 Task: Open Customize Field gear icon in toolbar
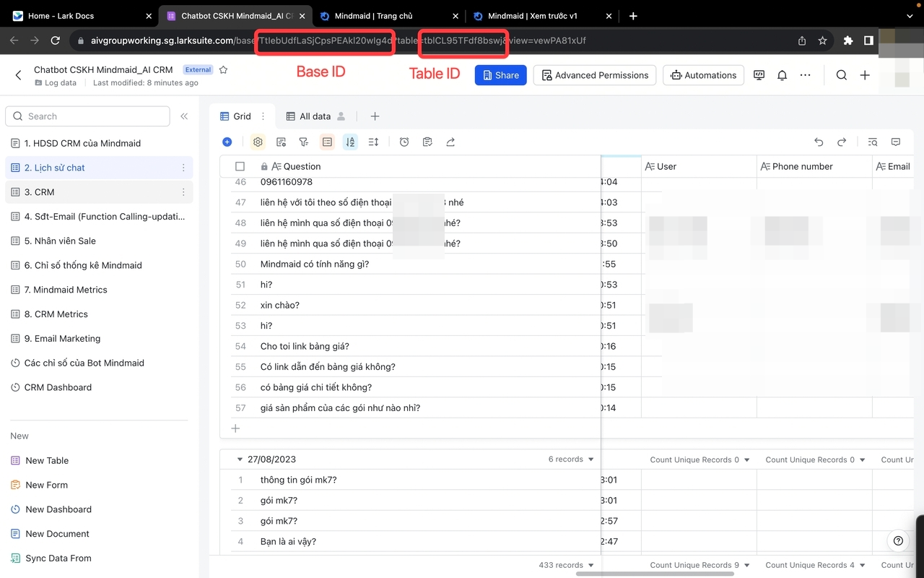(x=258, y=142)
